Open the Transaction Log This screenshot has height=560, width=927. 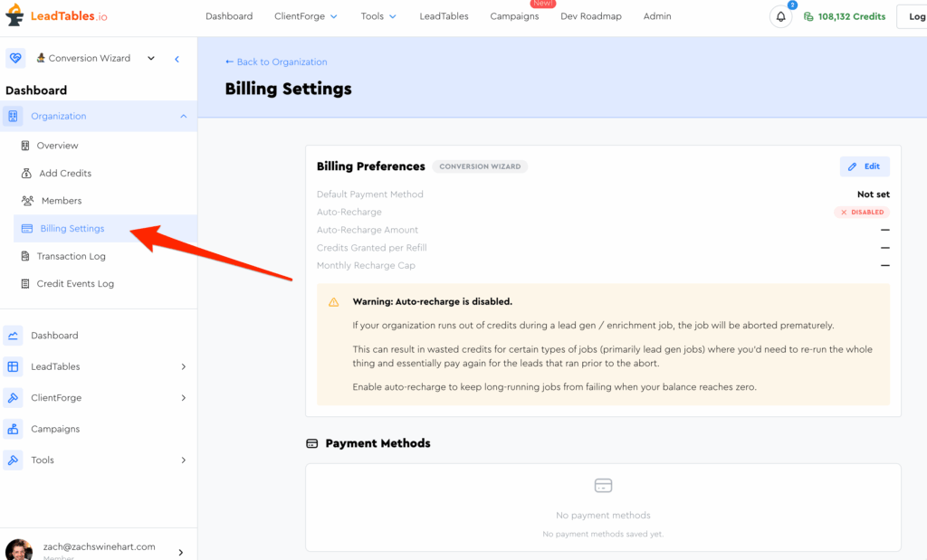pos(71,256)
